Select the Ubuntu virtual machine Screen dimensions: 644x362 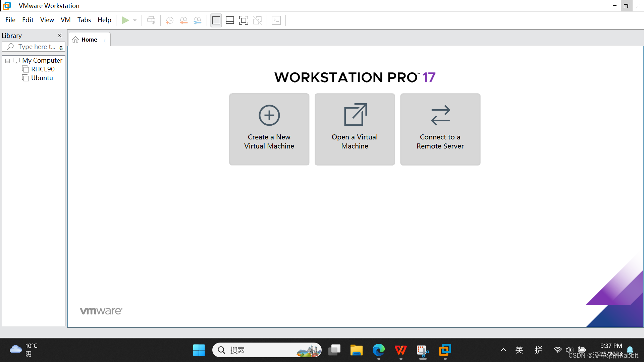coord(42,78)
